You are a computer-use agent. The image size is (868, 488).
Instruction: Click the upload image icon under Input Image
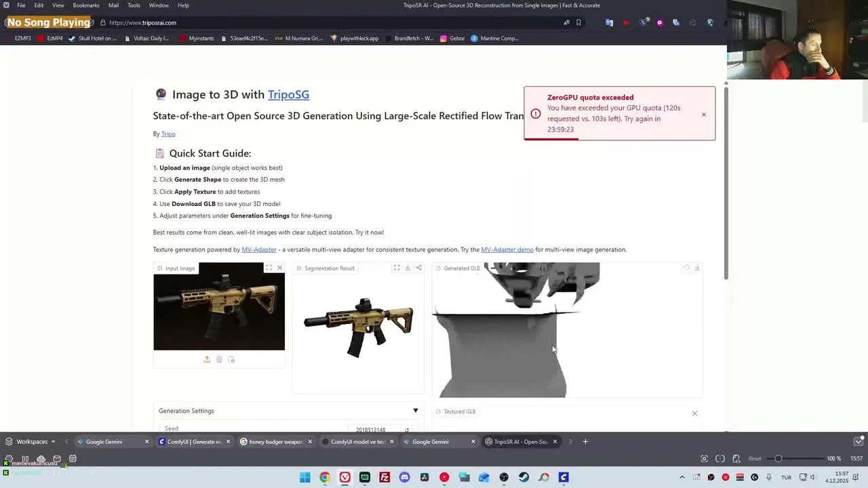[x=207, y=359]
